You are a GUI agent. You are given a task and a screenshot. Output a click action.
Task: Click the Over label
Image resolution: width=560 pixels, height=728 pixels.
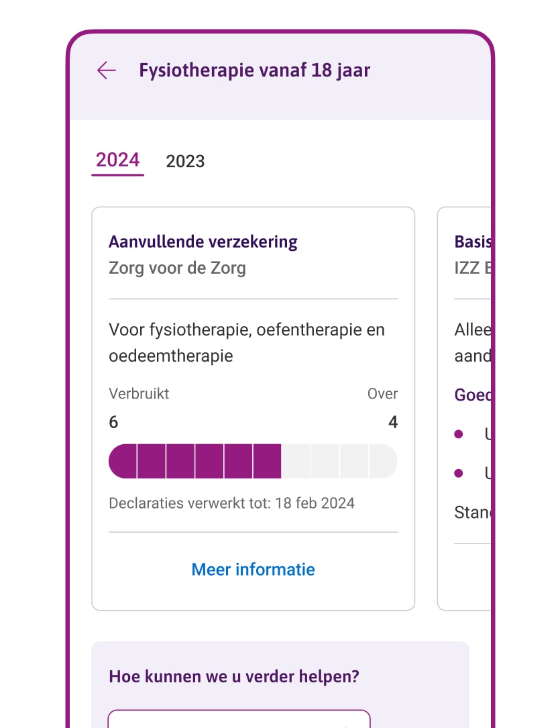tap(382, 394)
